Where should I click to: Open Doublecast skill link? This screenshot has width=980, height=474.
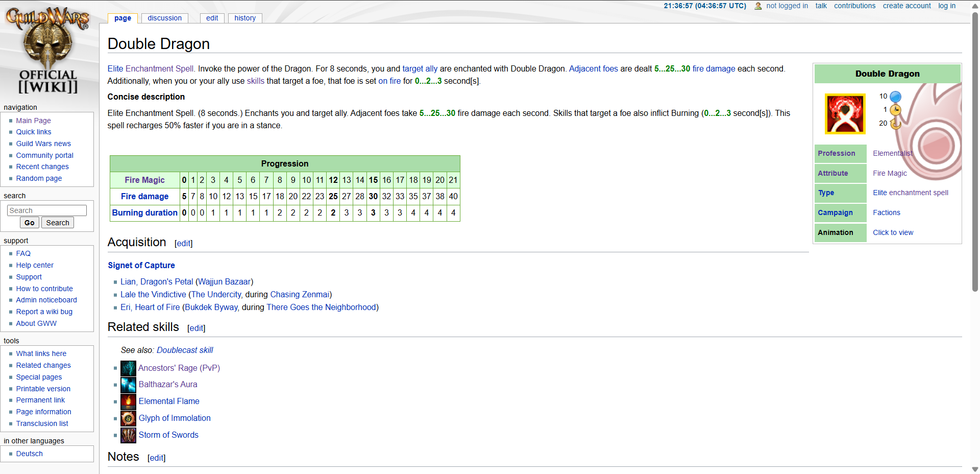click(185, 350)
